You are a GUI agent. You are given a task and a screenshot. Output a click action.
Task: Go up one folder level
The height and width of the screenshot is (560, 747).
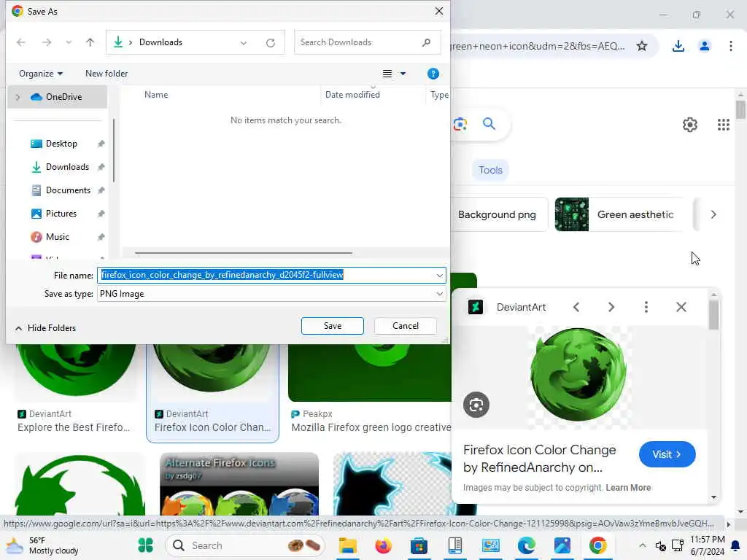(x=90, y=42)
